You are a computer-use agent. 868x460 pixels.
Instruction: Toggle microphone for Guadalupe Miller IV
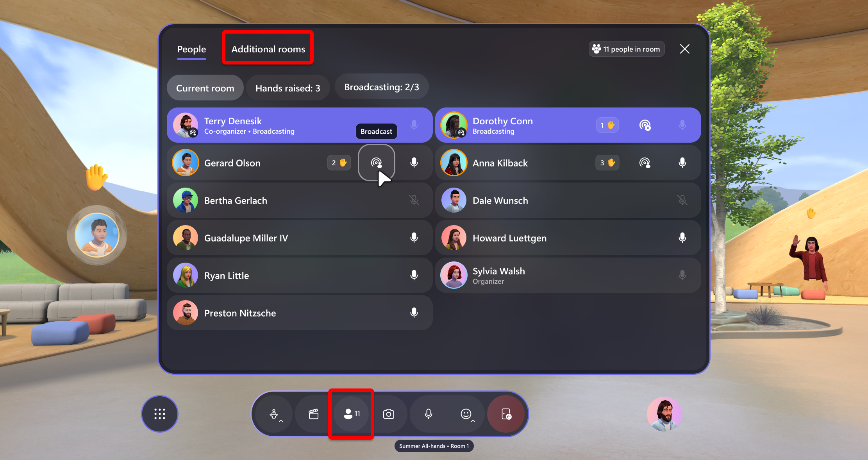coord(414,238)
